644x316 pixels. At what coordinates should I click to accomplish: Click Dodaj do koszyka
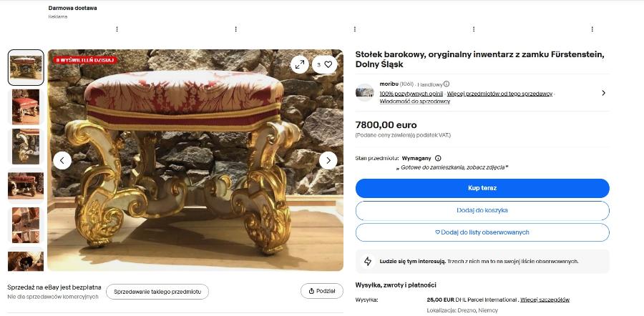(482, 210)
